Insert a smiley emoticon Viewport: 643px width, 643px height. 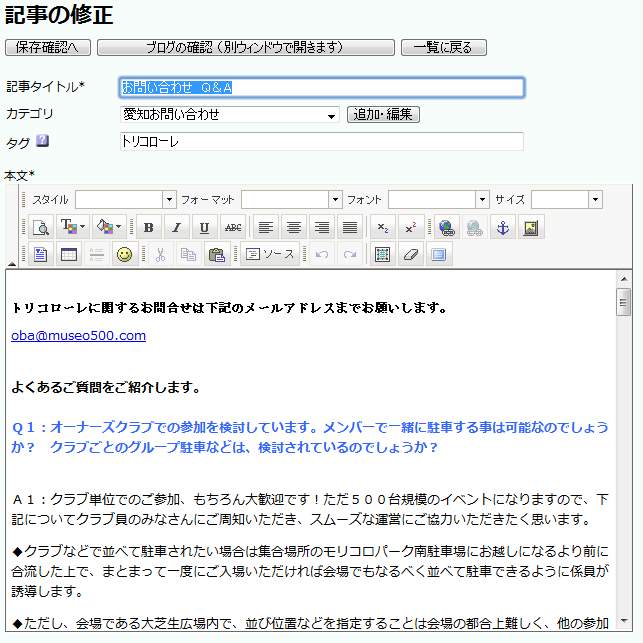125,254
